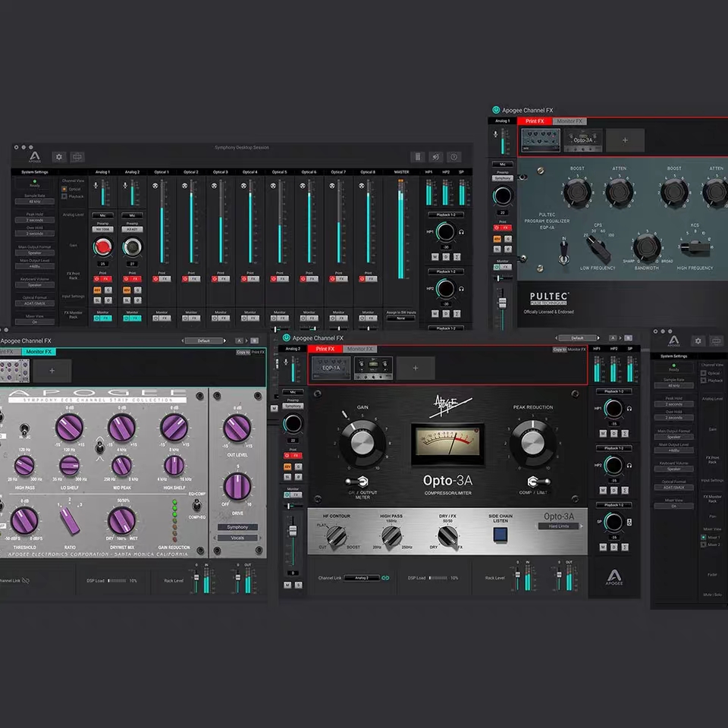Viewport: 728px width, 728px height.
Task: Open Optical Format ADAT/SMUX dropdown in Session mixer
Action: tap(35, 303)
